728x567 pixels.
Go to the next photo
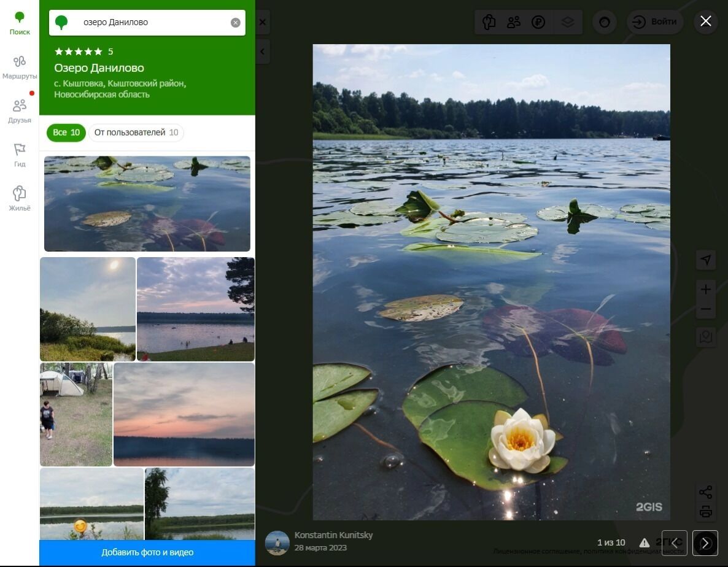[x=705, y=543]
